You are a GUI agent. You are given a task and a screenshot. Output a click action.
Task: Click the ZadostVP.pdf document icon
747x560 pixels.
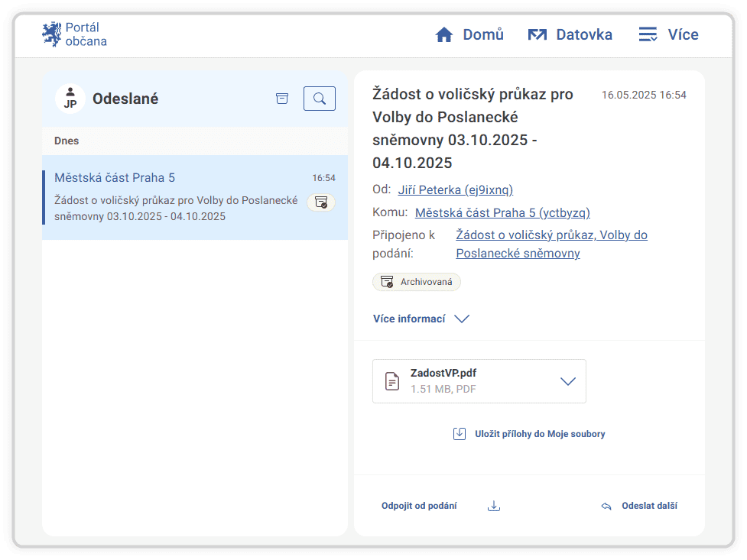pos(392,381)
